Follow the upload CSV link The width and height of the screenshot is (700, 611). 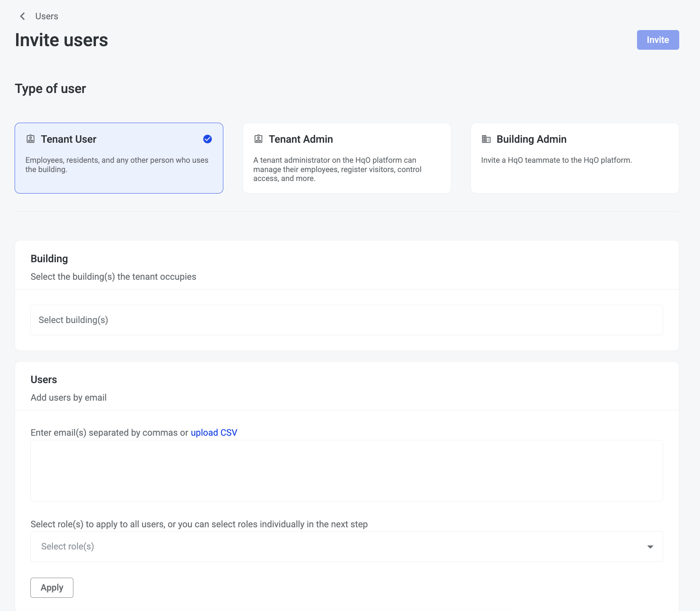[214, 432]
